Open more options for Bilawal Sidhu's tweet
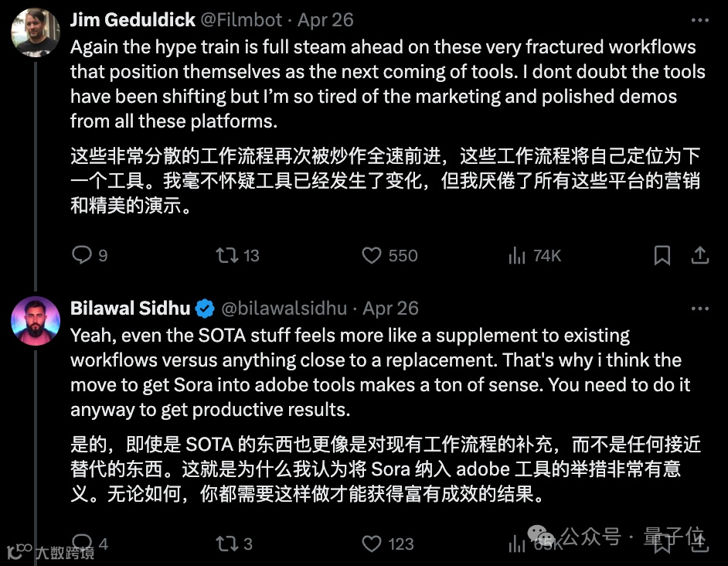This screenshot has height=566, width=728. pos(699,309)
